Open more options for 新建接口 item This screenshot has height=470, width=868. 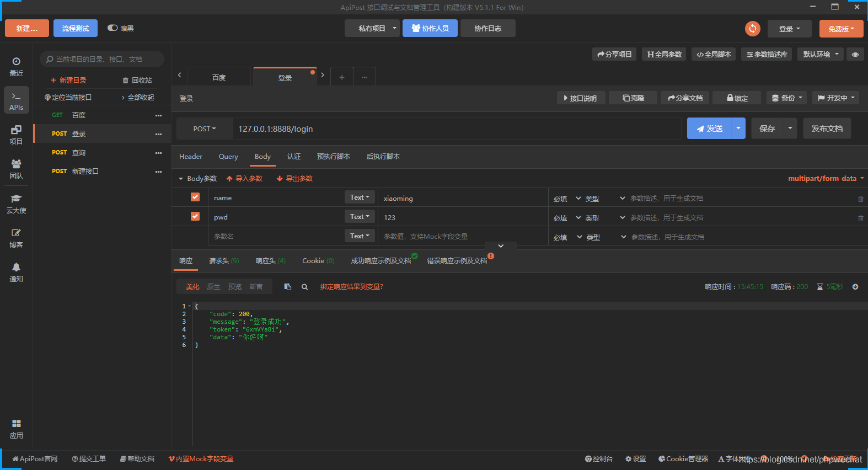pos(158,172)
